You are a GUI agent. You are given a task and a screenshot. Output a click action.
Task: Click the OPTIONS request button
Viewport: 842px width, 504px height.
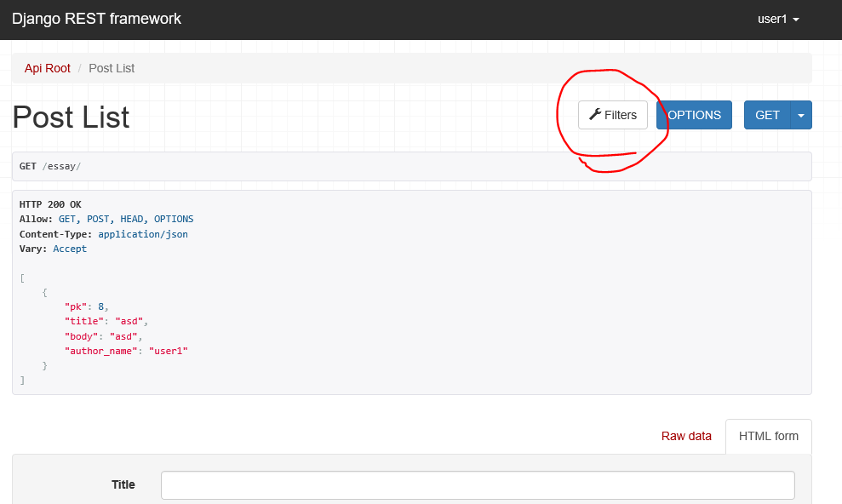(x=694, y=115)
